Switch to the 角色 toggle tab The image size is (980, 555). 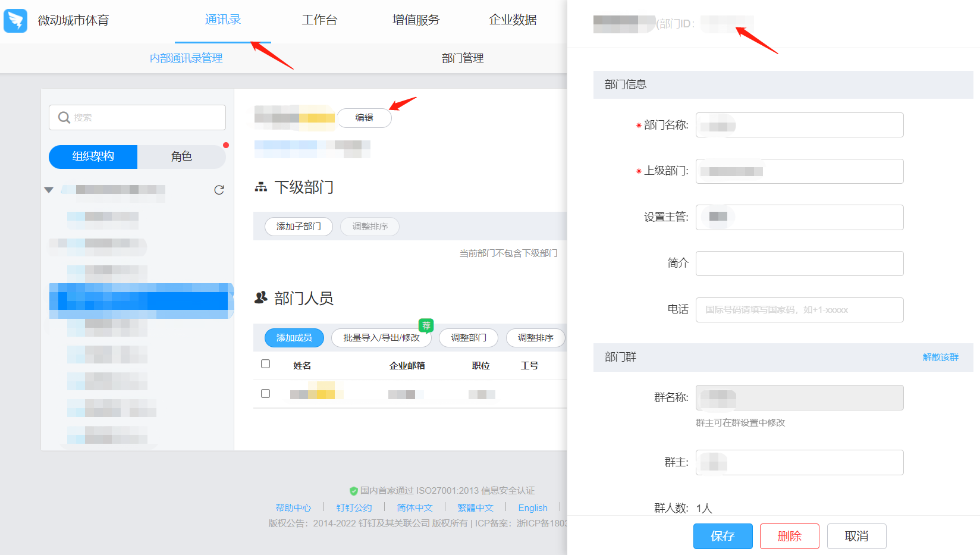181,156
